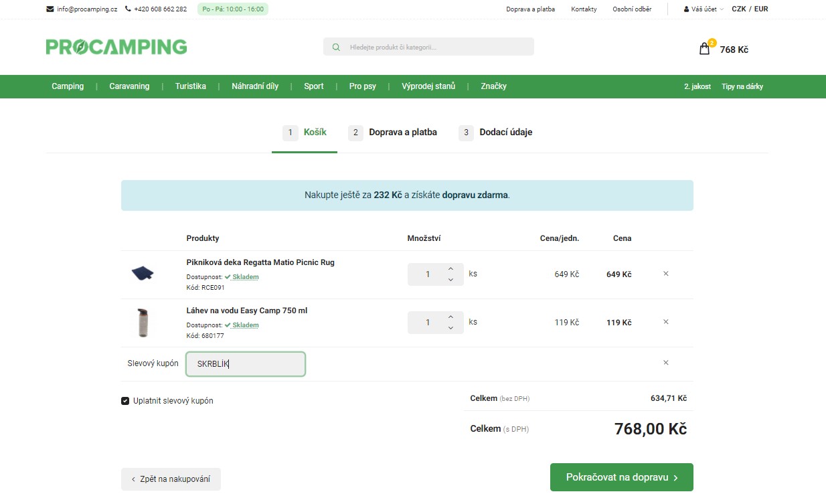Image resolution: width=826 pixels, height=504 pixels.
Task: Click the search magnifier icon
Action: tap(336, 47)
